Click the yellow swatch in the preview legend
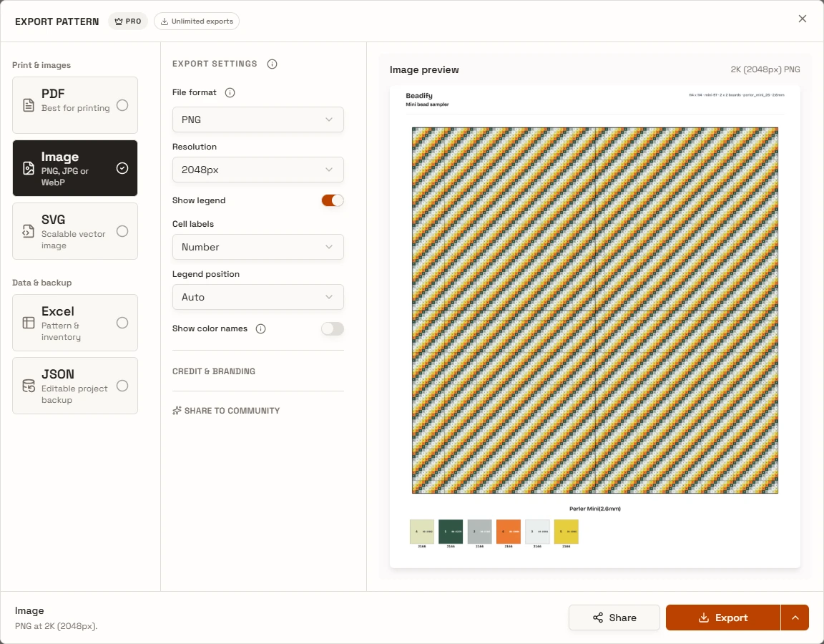Screen dimensions: 824x644 tap(566, 532)
